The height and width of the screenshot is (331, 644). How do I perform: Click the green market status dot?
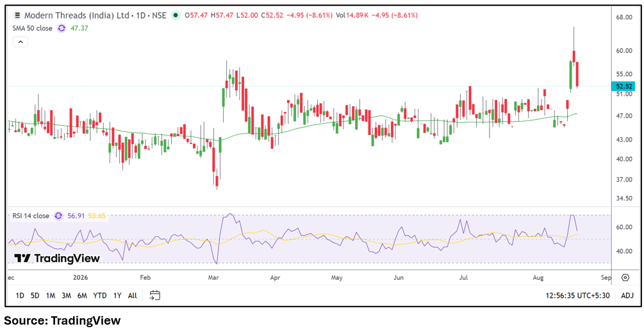pos(176,15)
